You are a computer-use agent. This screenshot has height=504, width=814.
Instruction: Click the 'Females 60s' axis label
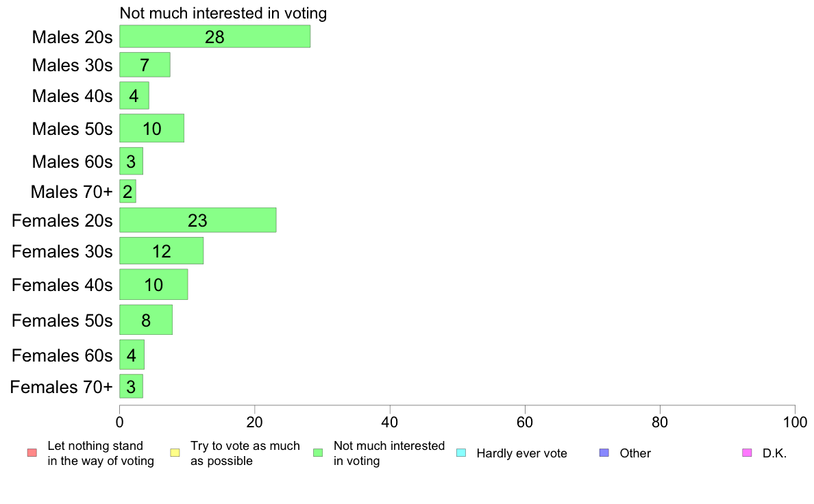[x=62, y=355]
